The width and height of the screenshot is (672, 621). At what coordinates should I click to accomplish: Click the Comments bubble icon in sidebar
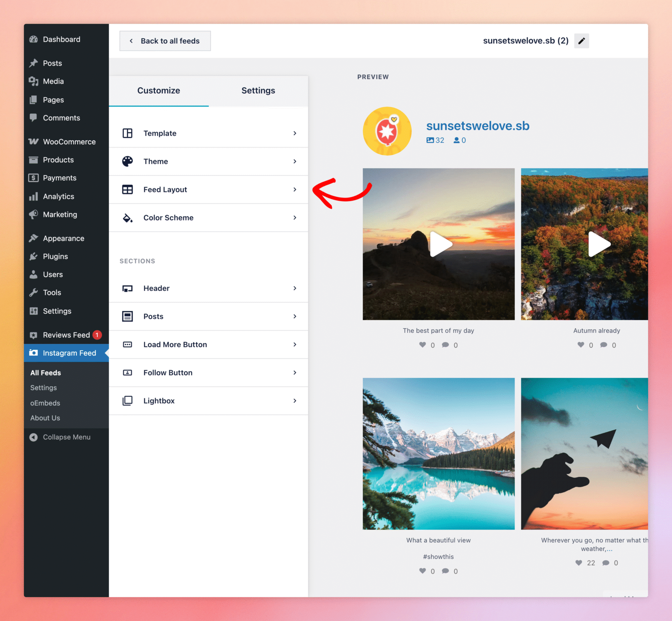(x=33, y=118)
